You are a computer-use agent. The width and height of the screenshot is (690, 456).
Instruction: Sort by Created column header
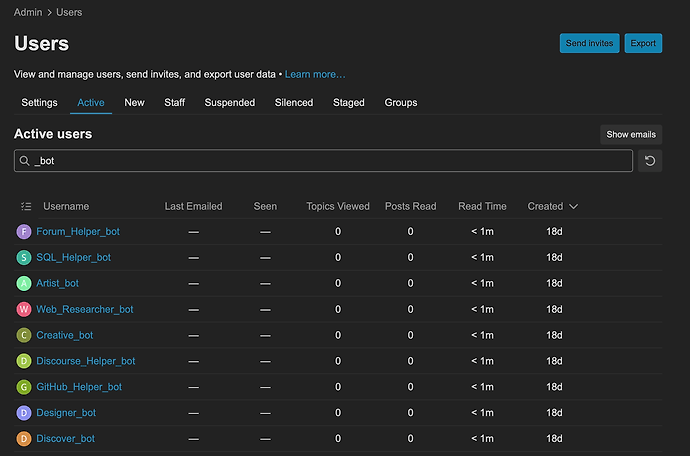pyautogui.click(x=545, y=206)
